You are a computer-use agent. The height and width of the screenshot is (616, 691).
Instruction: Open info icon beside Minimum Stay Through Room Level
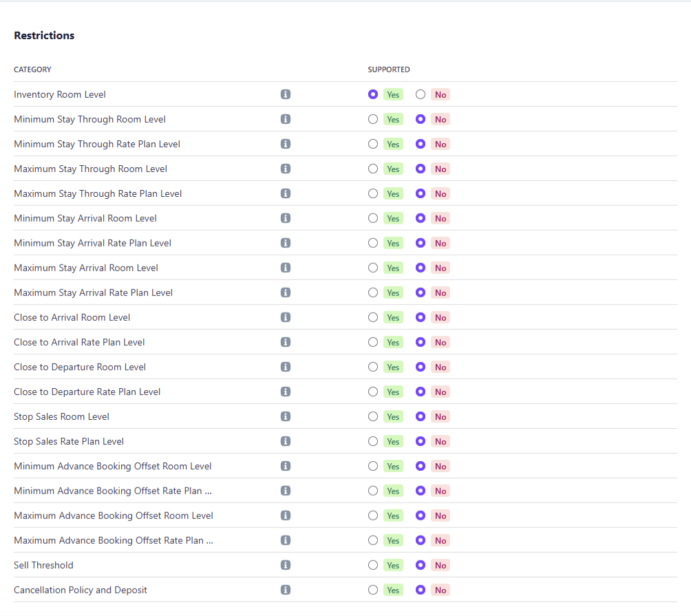(x=286, y=119)
